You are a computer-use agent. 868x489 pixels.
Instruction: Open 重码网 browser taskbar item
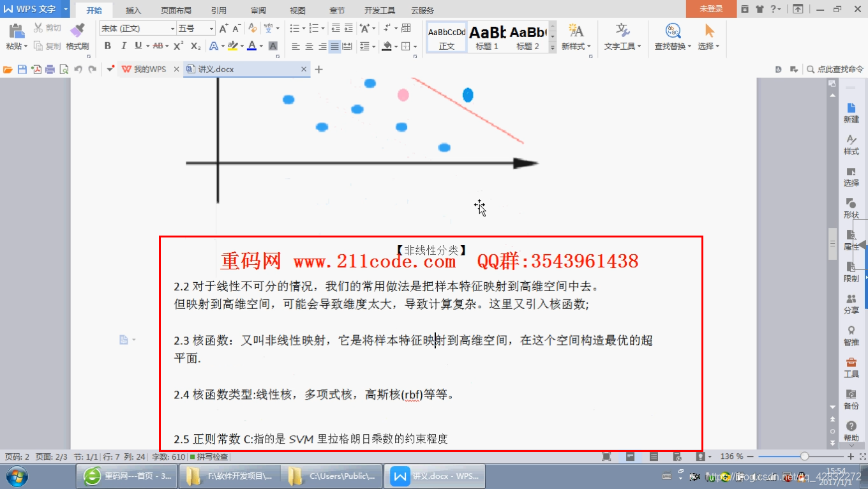point(128,476)
